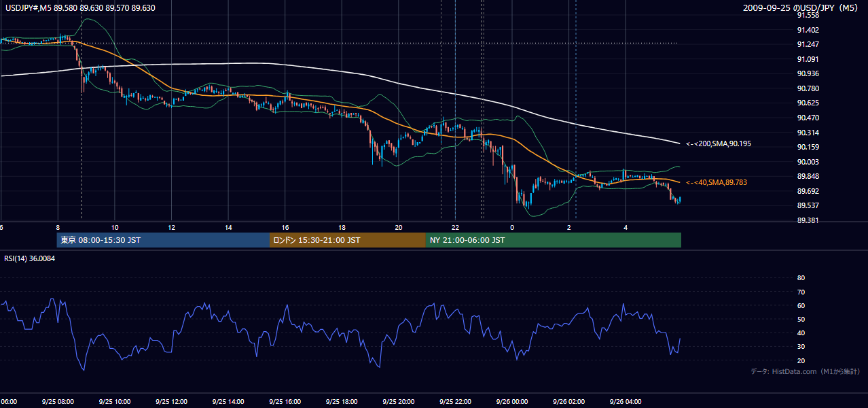Click the 9/25 14:00 bottom time label
Screen dimensions: 868x408
click(228, 402)
